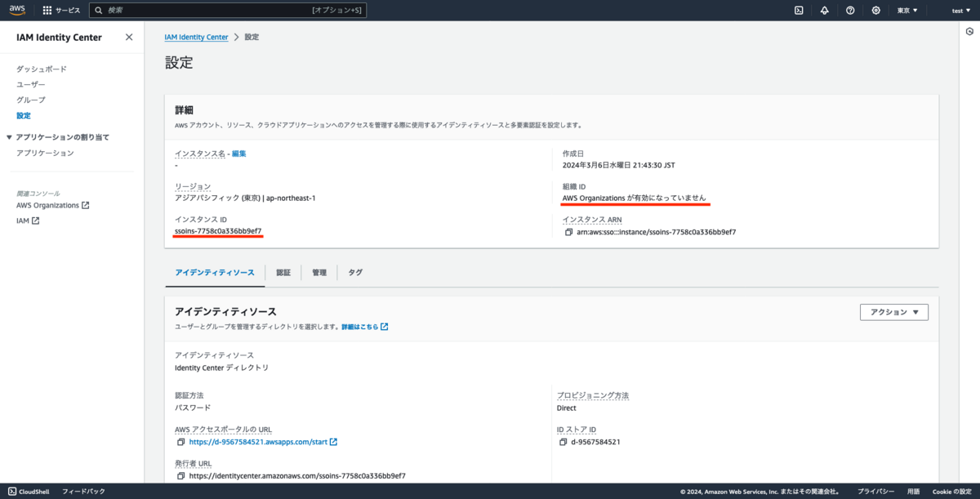The image size is (980, 499).
Task: Click 編集 next to インスタンス名
Action: (x=238, y=154)
